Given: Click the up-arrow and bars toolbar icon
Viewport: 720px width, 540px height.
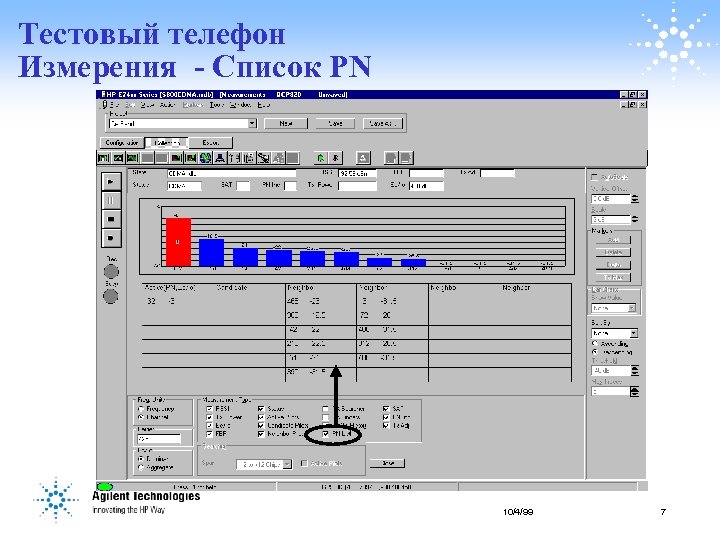Looking at the screenshot, I should coord(234,158).
